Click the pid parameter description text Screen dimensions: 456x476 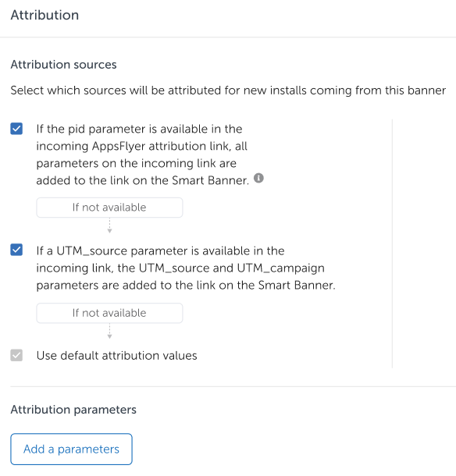click(142, 155)
